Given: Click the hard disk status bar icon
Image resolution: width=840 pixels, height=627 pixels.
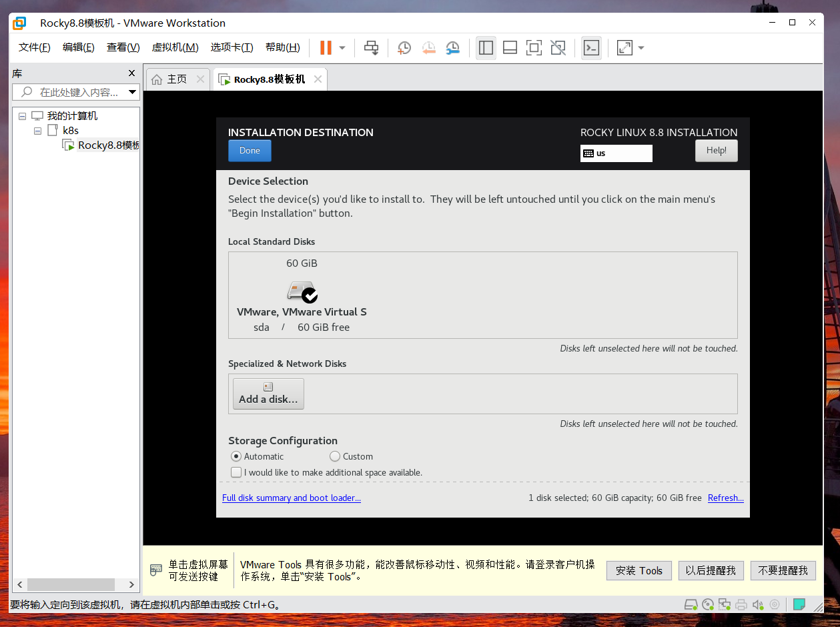Looking at the screenshot, I should [691, 605].
